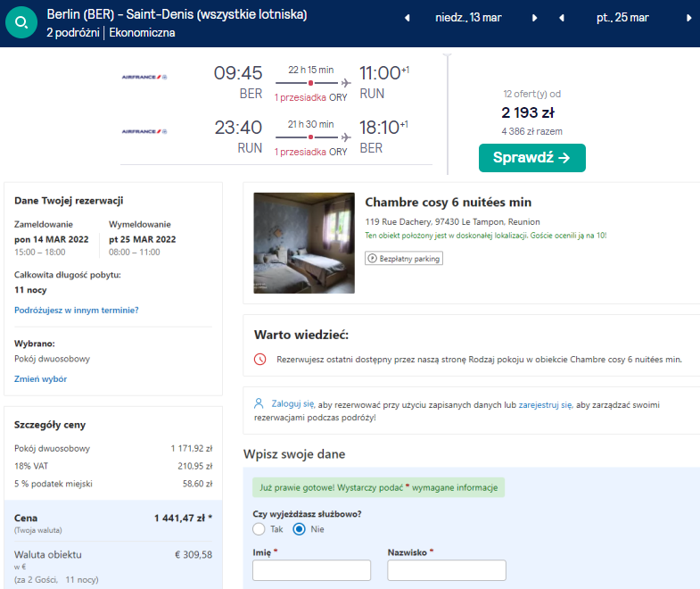The width and height of the screenshot is (700, 589).
Task: Click the green search magnifier icon
Action: point(21,22)
